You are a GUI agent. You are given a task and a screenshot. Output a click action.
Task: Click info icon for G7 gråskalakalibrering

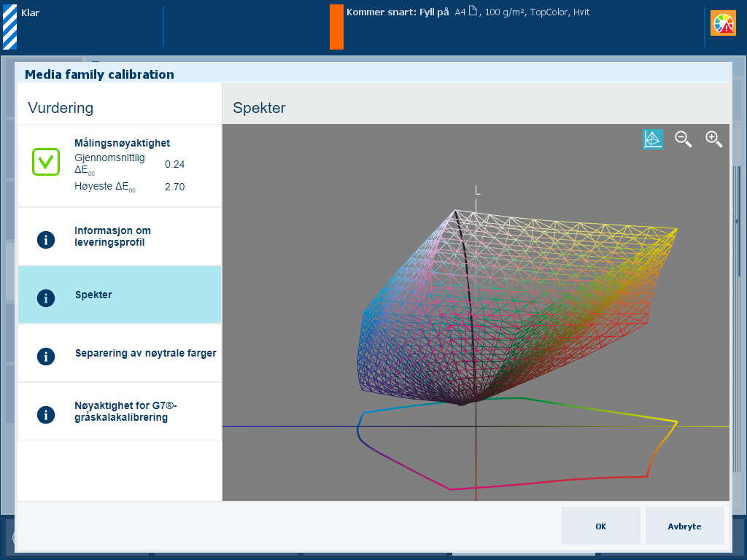pos(46,414)
